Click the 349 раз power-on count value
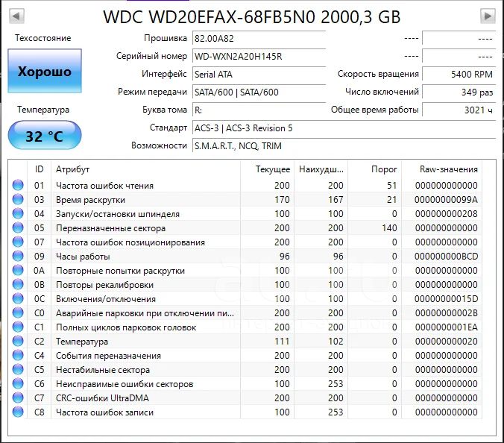504x443 pixels. pyautogui.click(x=459, y=92)
